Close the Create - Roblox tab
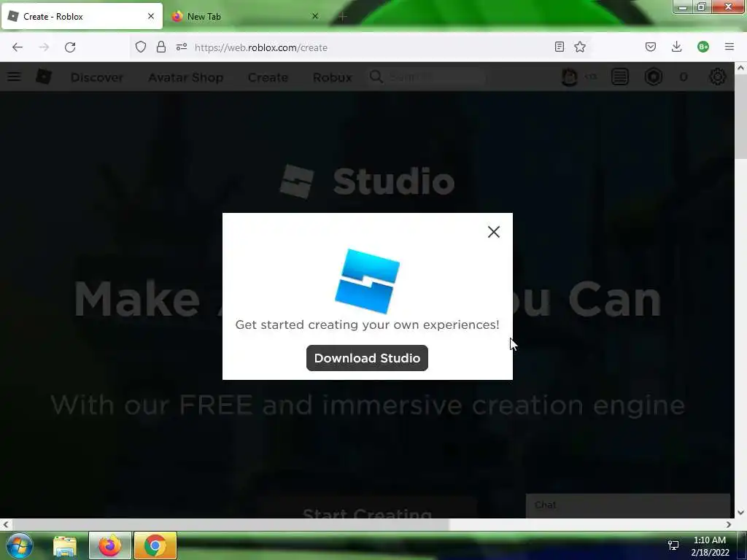The width and height of the screenshot is (747, 560). (151, 16)
